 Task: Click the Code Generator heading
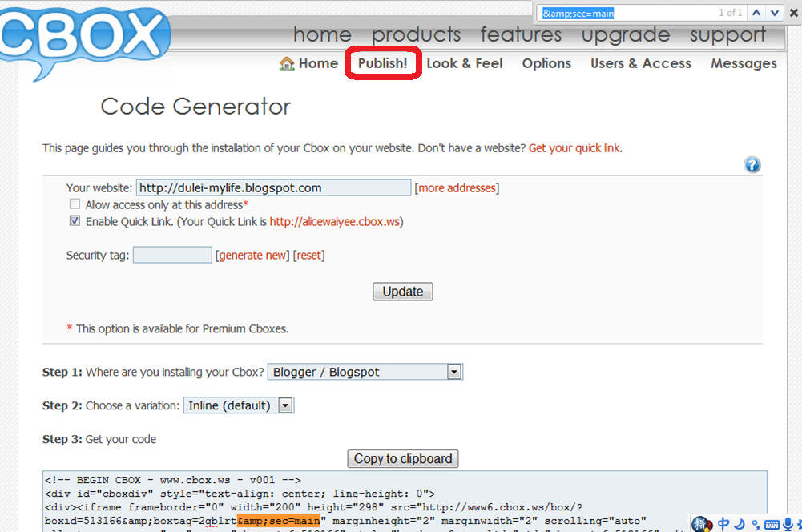[x=195, y=107]
